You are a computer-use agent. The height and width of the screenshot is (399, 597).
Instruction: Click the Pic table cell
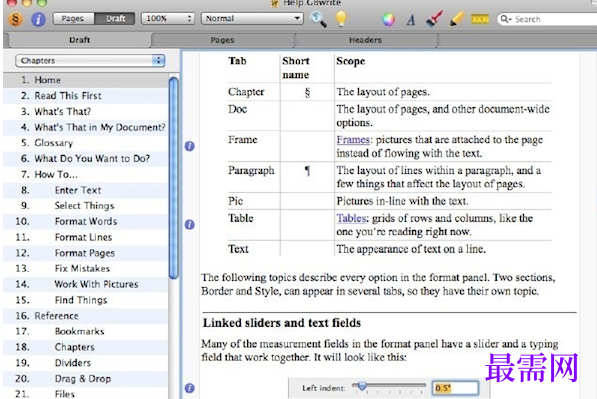(236, 201)
